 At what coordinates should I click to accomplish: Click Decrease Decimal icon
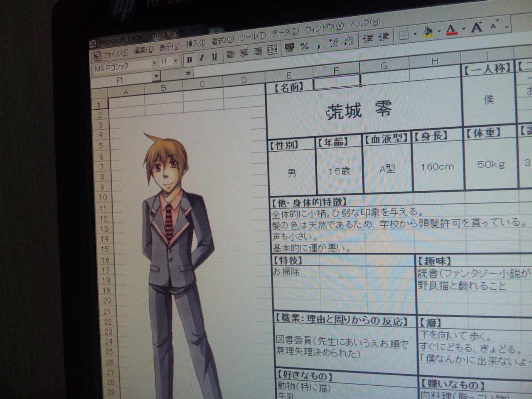(x=349, y=41)
